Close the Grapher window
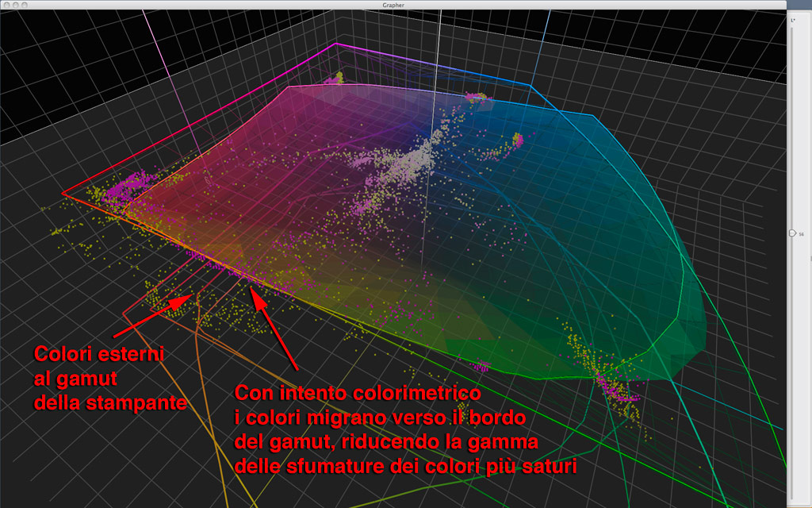The width and height of the screenshot is (812, 508). click(6, 5)
